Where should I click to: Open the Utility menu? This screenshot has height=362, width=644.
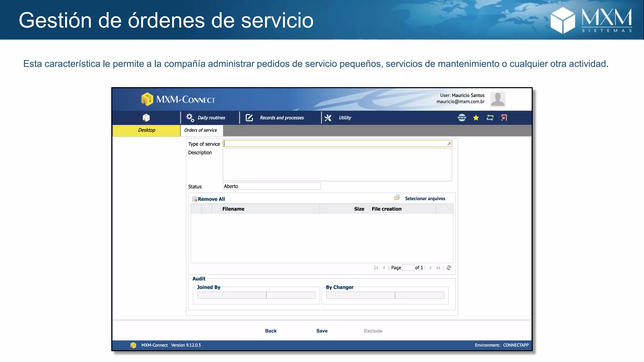pos(345,118)
